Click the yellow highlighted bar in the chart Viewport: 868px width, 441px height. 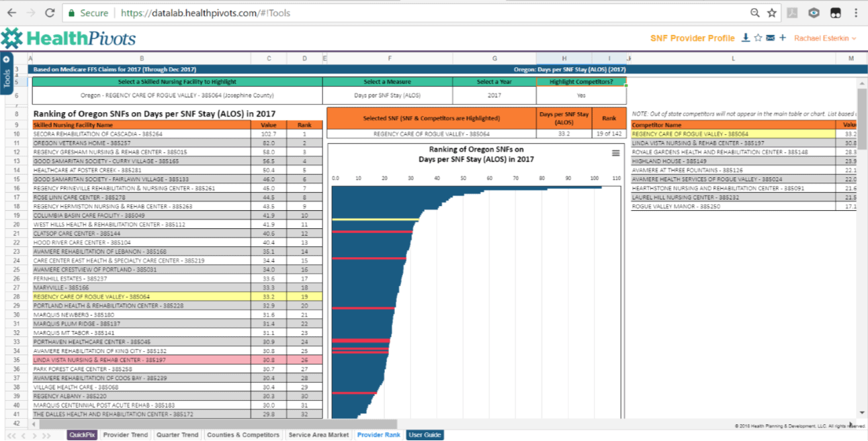point(375,219)
